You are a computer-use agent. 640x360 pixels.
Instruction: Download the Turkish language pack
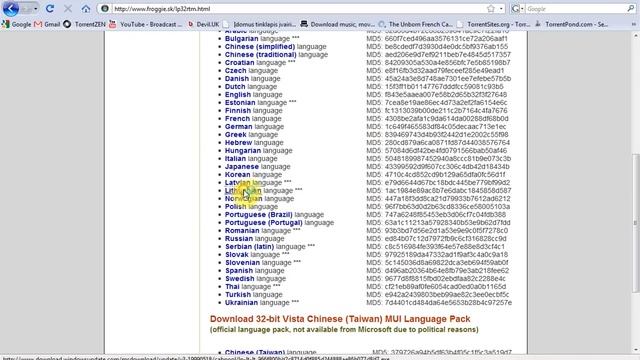point(238,295)
